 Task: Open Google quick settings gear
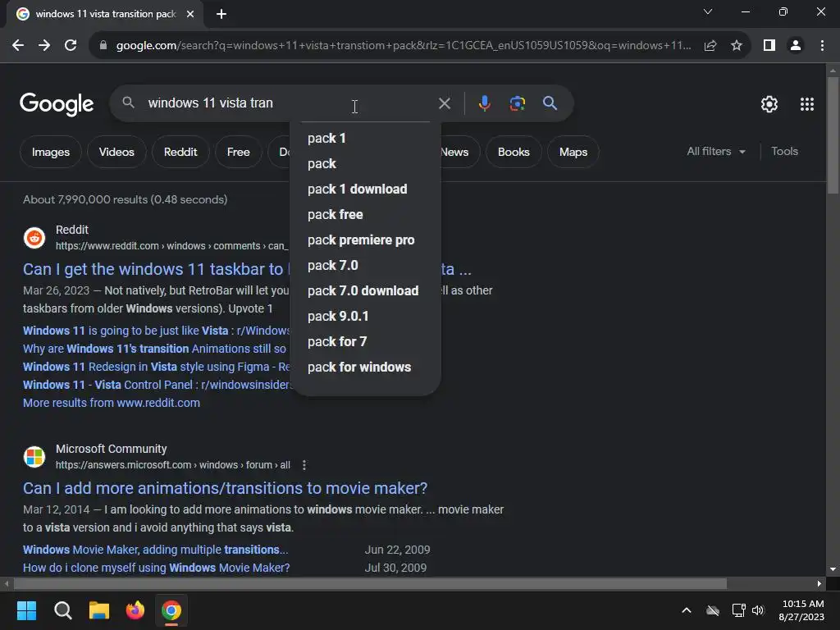coord(769,104)
